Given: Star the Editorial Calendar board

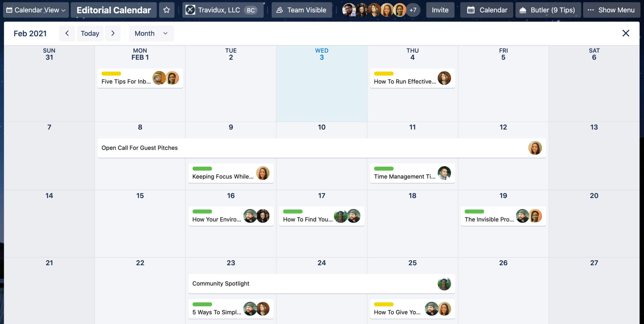Looking at the screenshot, I should [x=167, y=10].
